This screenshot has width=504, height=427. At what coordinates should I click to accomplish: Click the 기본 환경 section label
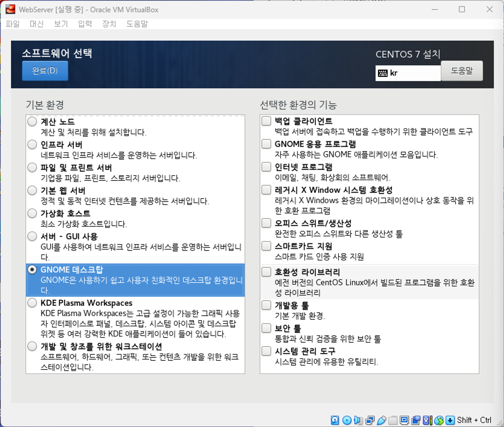coord(45,105)
